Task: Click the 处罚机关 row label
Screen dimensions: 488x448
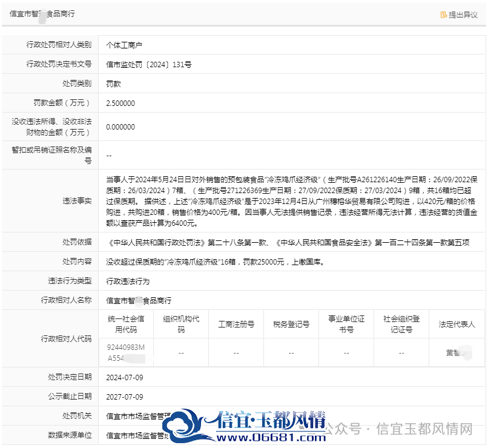Action: coord(77,416)
